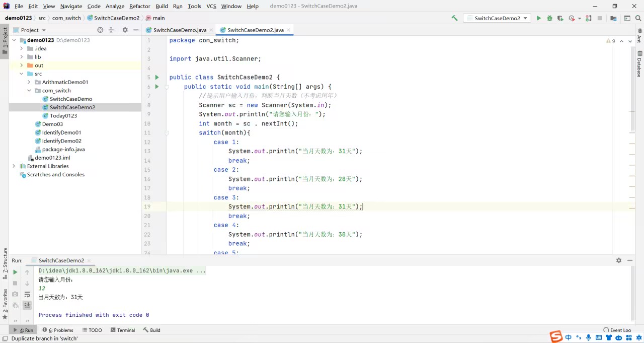The height and width of the screenshot is (343, 644).
Task: Click run gutter icon beside class declaration
Action: point(157,77)
